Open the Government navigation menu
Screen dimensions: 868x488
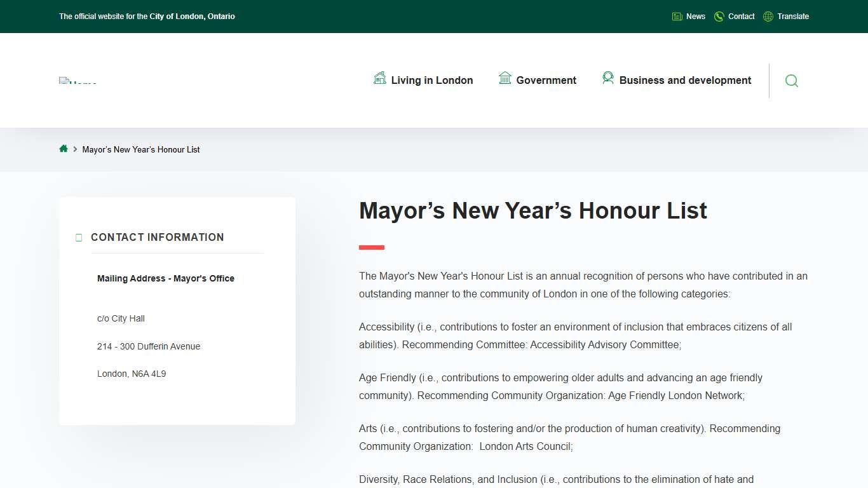pos(546,80)
